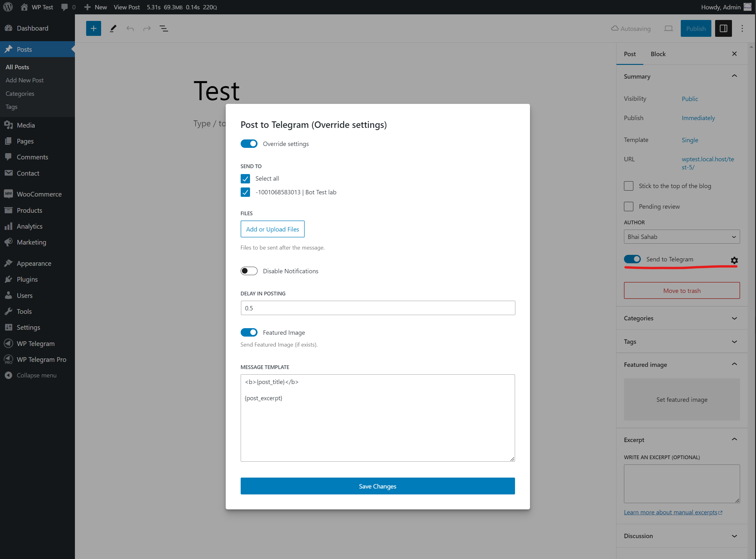Click the block inserter plus icon
756x559 pixels.
[93, 28]
